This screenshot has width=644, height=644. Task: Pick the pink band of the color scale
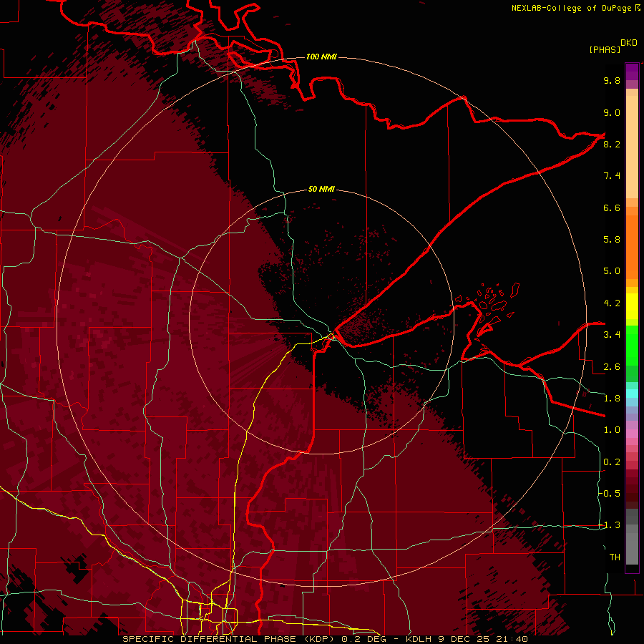(632, 434)
